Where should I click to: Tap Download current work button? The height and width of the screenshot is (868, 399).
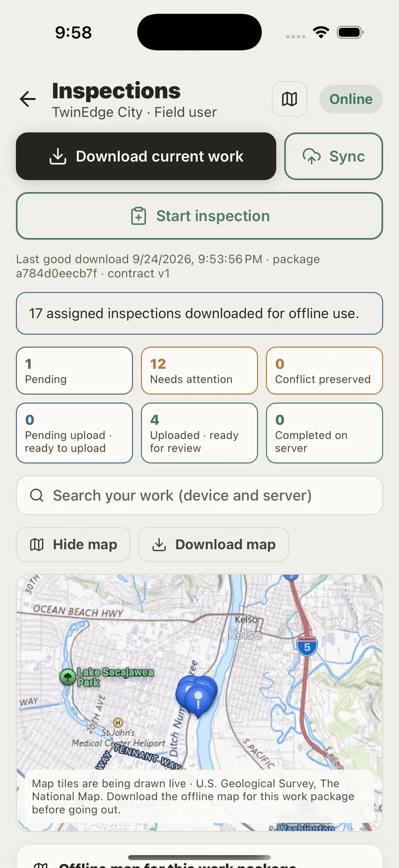146,156
